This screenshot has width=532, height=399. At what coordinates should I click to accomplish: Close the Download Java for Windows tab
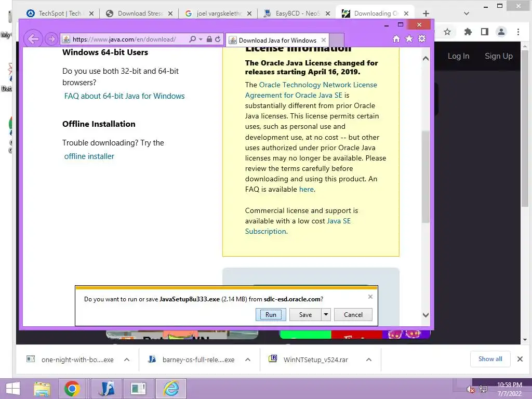click(324, 40)
